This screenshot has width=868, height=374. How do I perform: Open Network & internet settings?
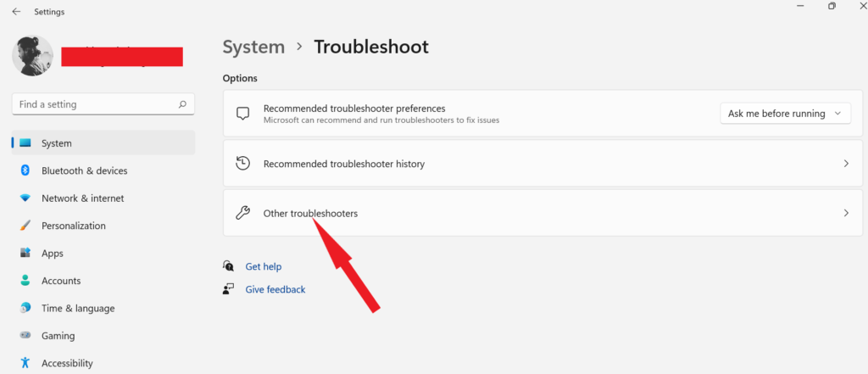point(103,198)
